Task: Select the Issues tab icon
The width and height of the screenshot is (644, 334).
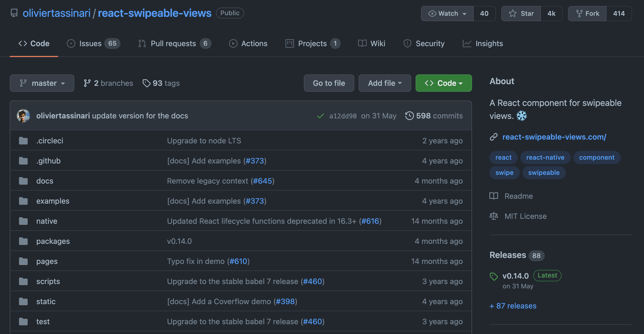Action: pyautogui.click(x=71, y=43)
